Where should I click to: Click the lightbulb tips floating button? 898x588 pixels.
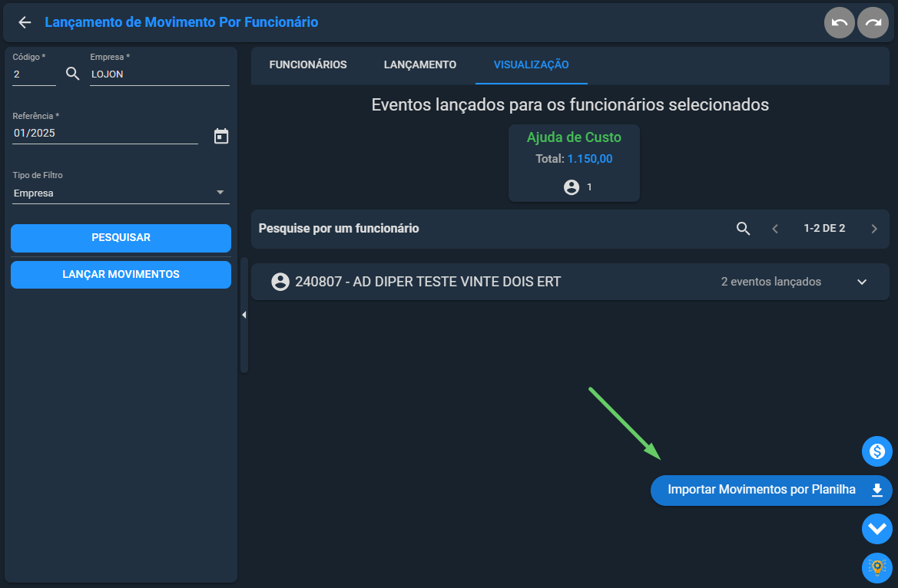876,567
